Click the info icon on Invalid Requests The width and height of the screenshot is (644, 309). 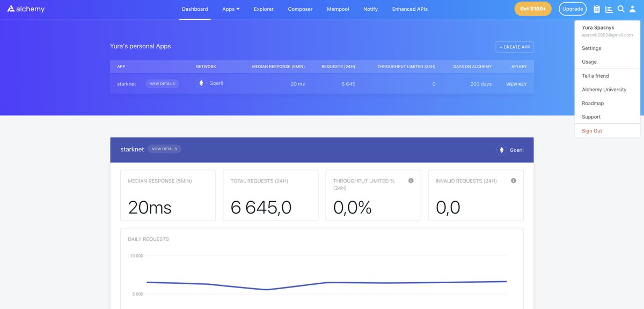click(514, 181)
